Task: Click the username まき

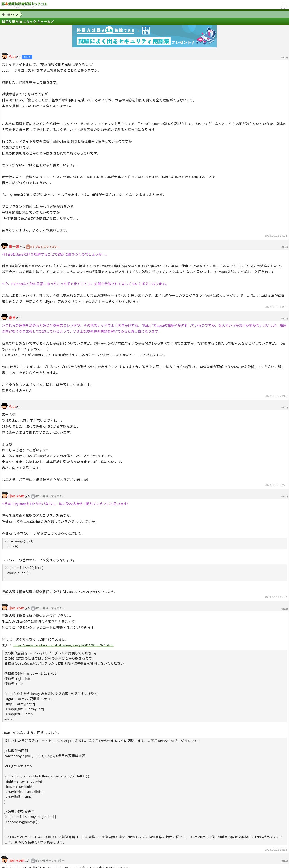Action: click(12, 318)
